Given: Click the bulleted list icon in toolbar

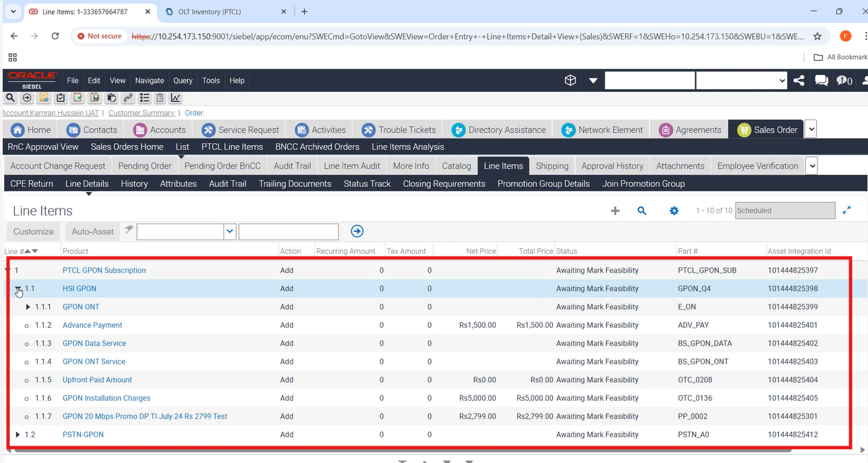Looking at the screenshot, I should point(144,98).
